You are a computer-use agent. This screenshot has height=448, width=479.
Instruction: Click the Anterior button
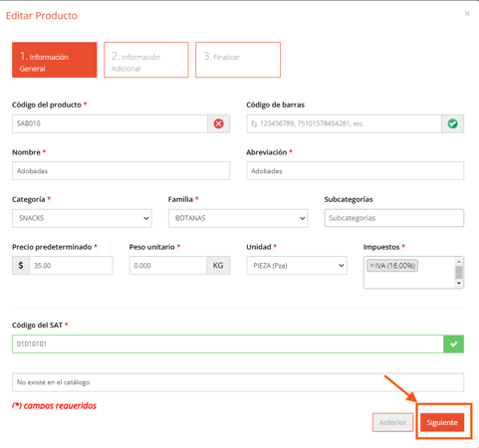392,422
